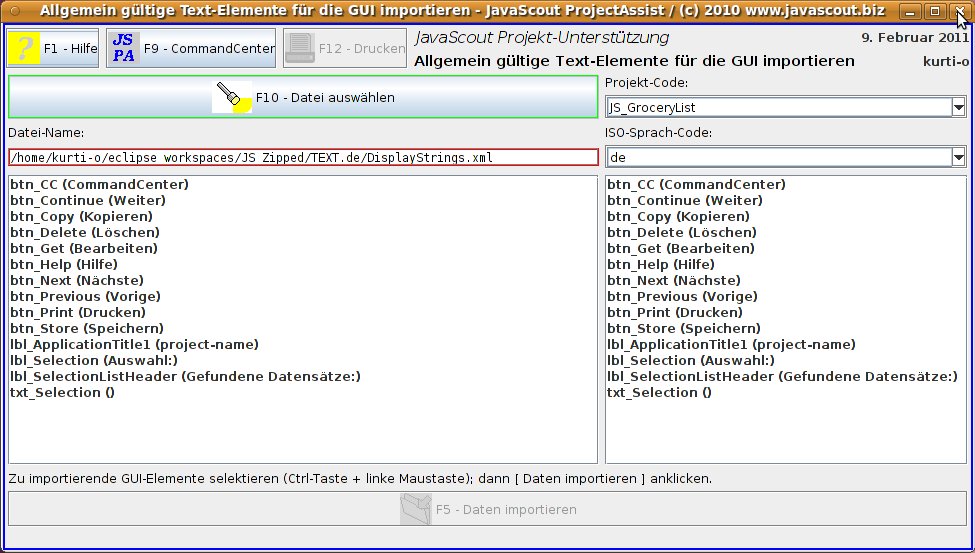This screenshot has height=553, width=975.
Task: Select btn_Delete (Löschen) in left list
Action: (x=85, y=232)
